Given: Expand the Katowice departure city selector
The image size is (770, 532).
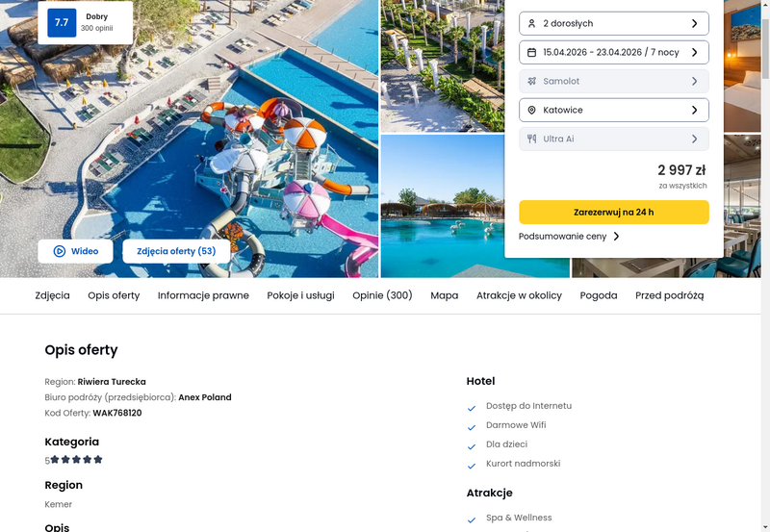Looking at the screenshot, I should 614,110.
